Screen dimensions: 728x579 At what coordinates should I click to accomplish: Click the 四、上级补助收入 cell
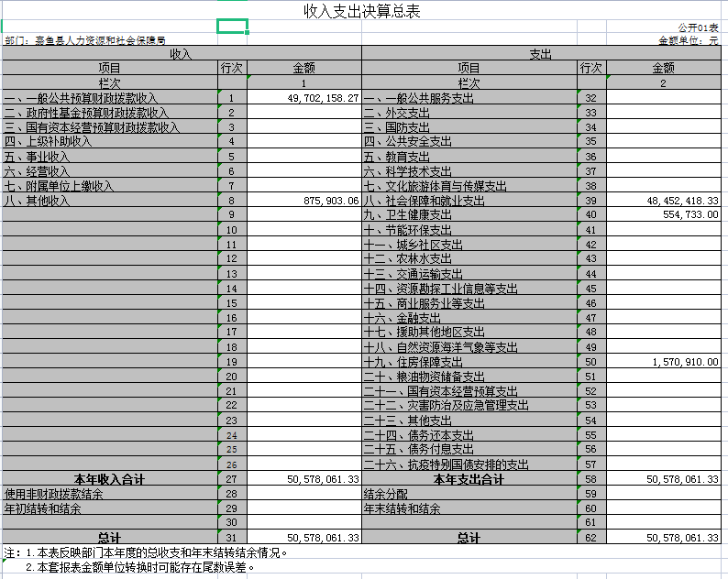coord(110,141)
